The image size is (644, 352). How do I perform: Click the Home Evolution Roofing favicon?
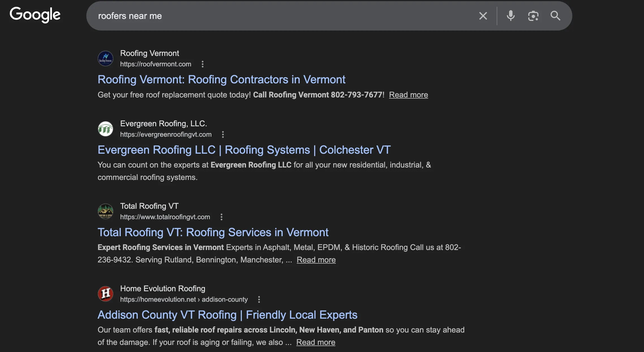point(106,294)
